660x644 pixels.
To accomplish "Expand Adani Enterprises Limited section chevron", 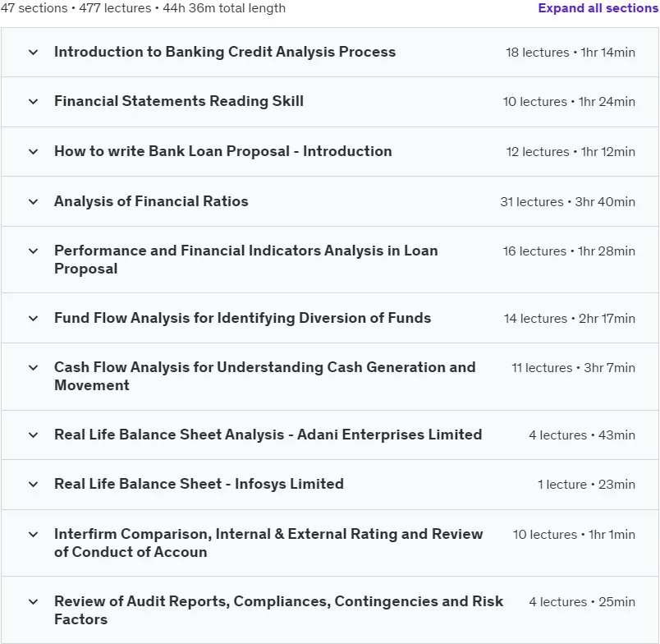I will coord(34,435).
